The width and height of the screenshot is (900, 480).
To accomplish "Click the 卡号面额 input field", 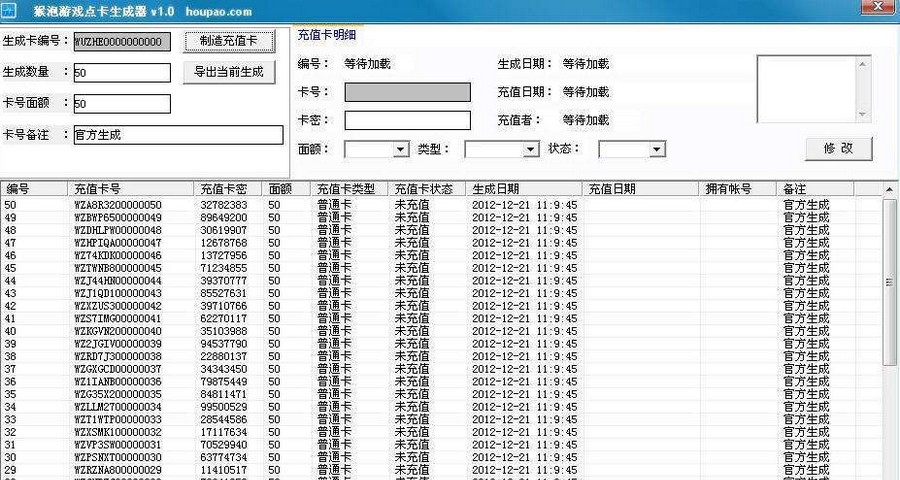I will [122, 104].
